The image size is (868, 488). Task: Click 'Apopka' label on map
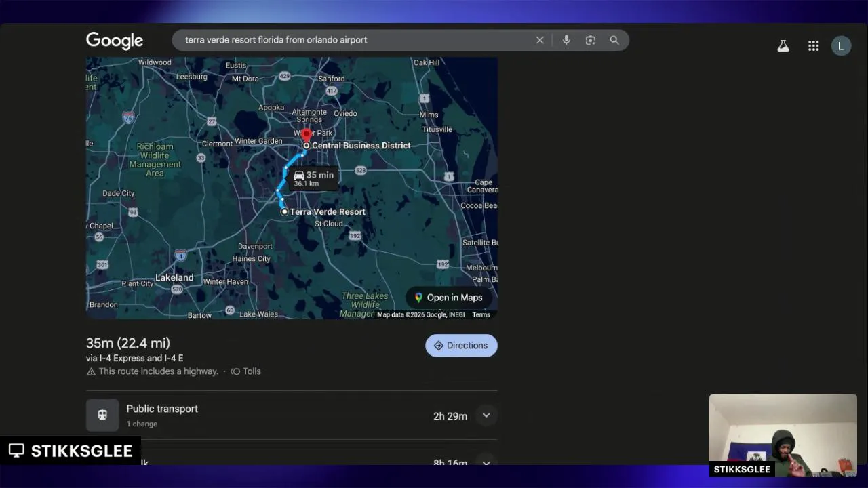[x=271, y=108]
